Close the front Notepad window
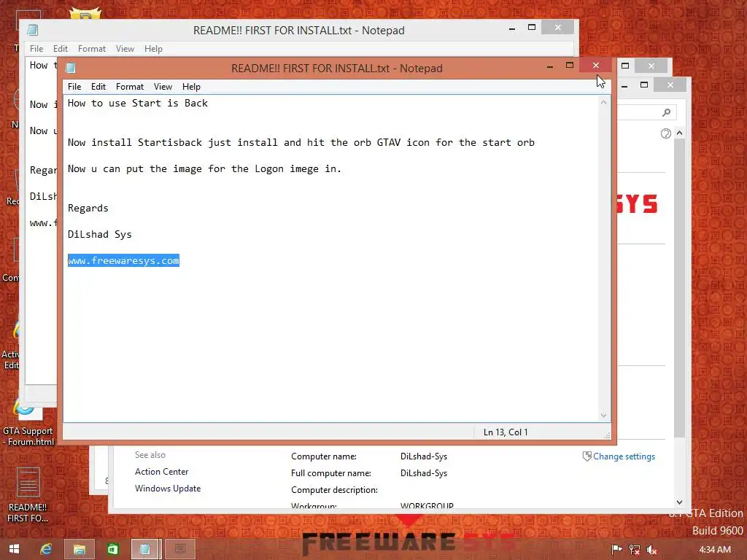The height and width of the screenshot is (560, 747). pos(595,65)
